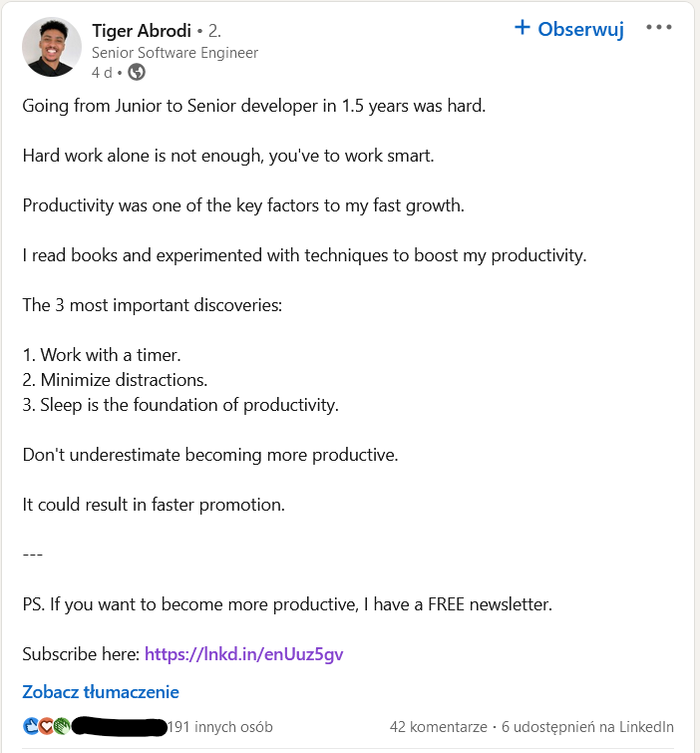Click the globe public visibility icon
Screen dimensions: 700x753
[137, 72]
